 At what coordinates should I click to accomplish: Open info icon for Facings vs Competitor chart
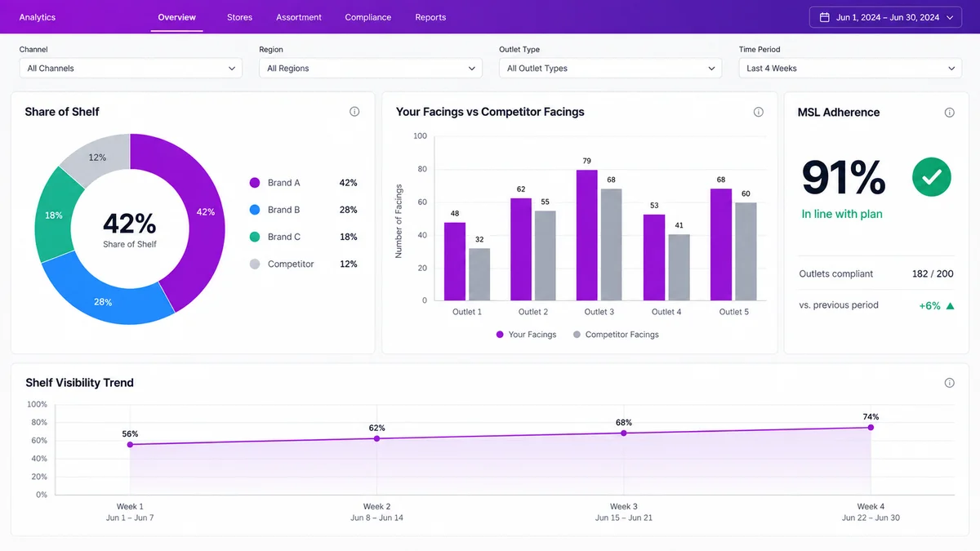[x=758, y=112]
